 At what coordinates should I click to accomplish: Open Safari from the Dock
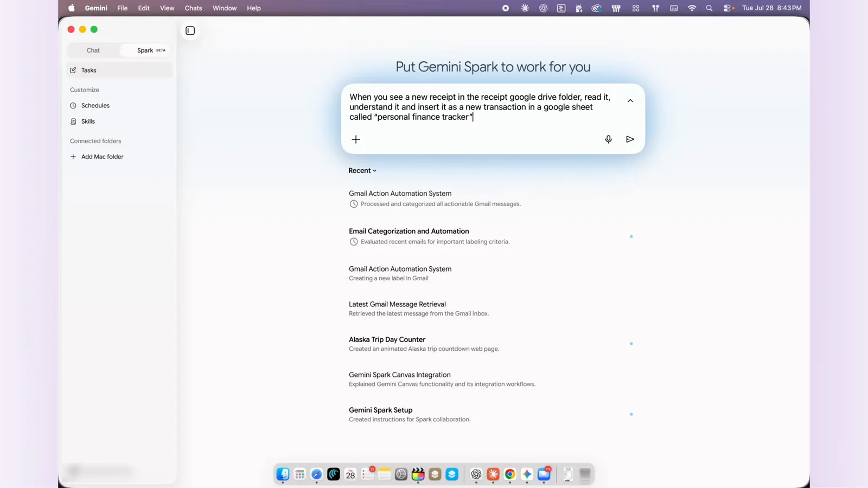(316, 474)
